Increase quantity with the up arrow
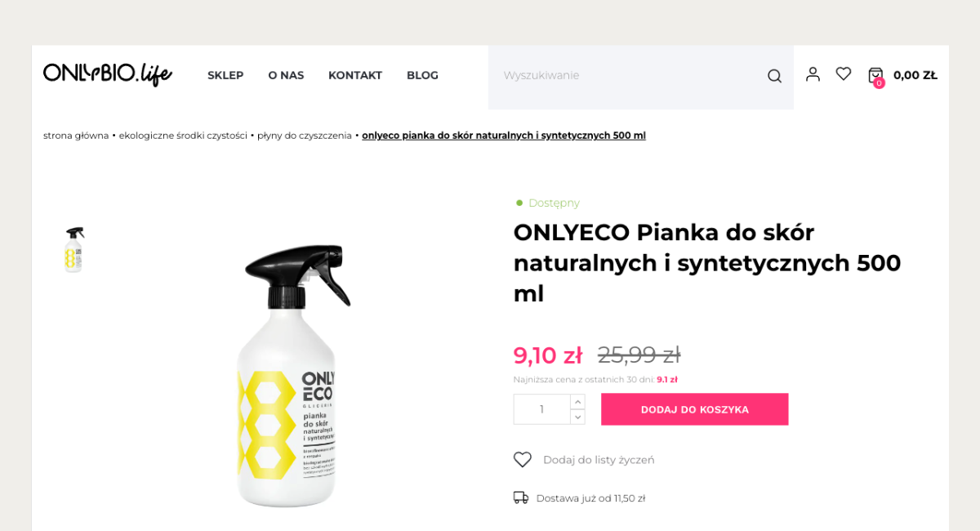This screenshot has width=980, height=531. (x=577, y=402)
